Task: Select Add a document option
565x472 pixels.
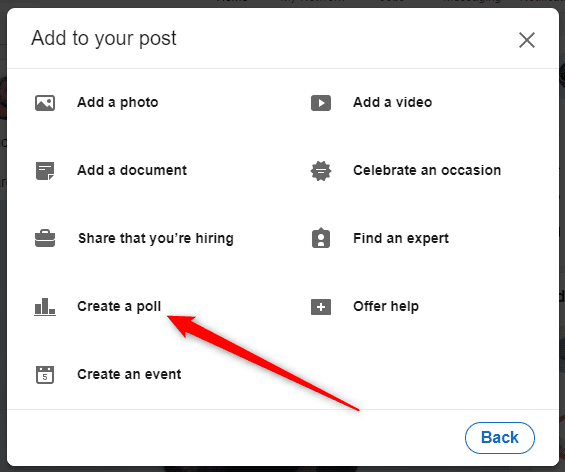Action: [x=132, y=170]
